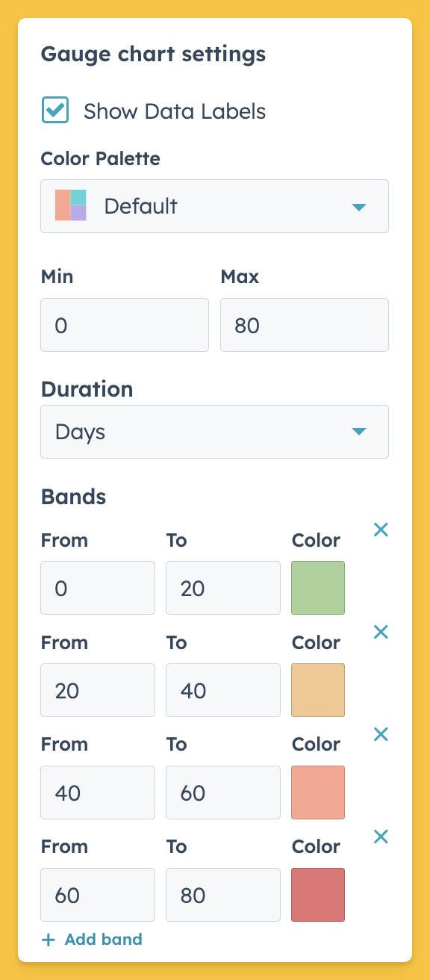Remove the 0 to 20 band

point(381,530)
